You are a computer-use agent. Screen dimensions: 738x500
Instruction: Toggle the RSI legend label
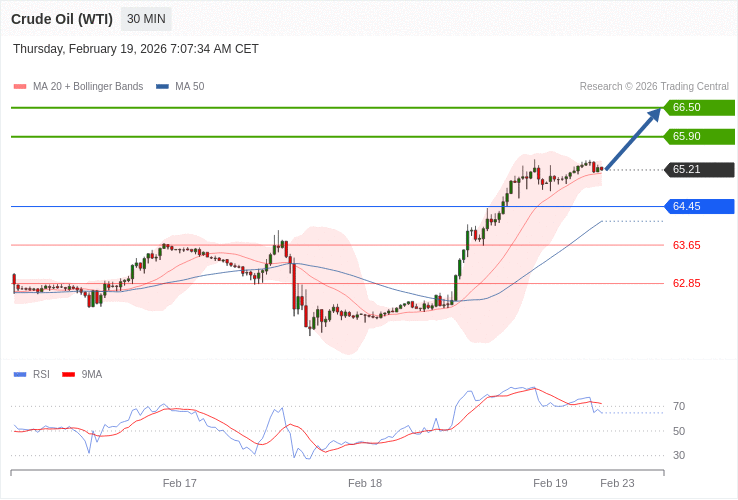[x=41, y=374]
